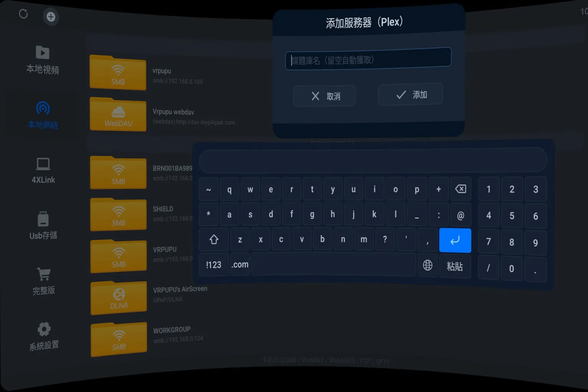Image resolution: width=588 pixels, height=392 pixels.
Task: Tap the w key
Action: pos(250,189)
